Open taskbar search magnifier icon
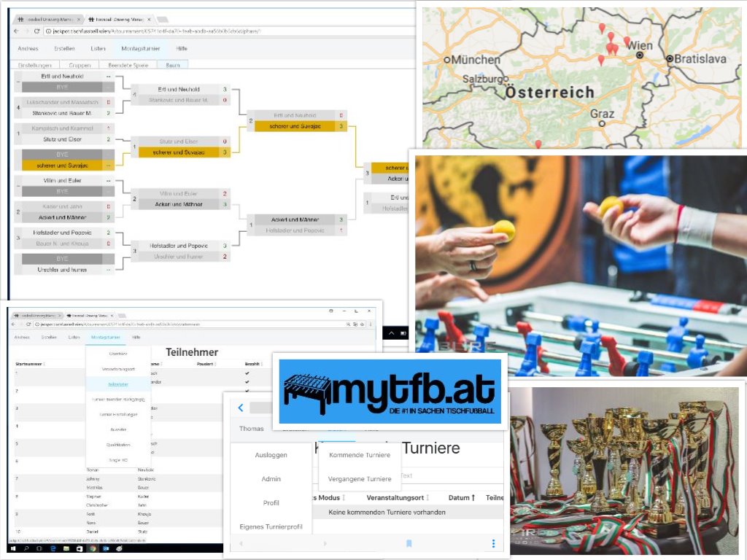Image resolution: width=747 pixels, height=560 pixels. 26,548
